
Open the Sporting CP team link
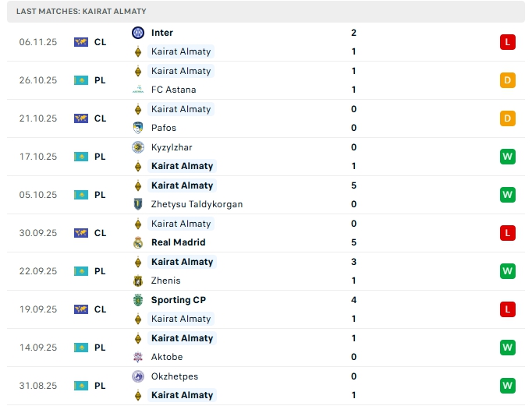[x=179, y=300]
